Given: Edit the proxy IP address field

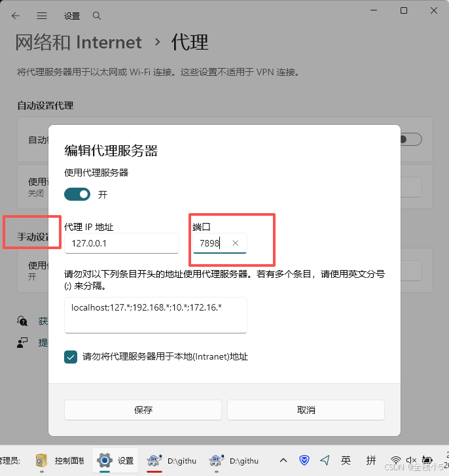Looking at the screenshot, I should coord(122,243).
